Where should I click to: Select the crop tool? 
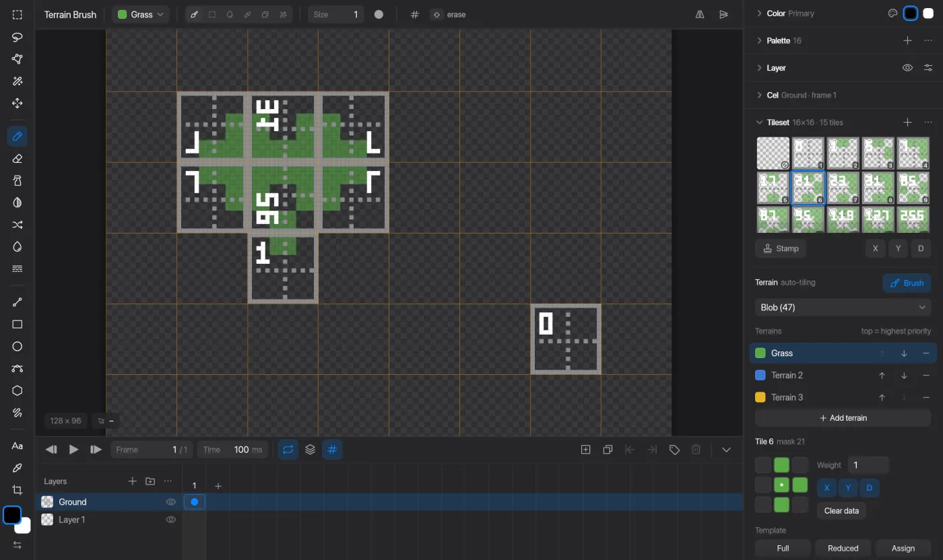18,490
